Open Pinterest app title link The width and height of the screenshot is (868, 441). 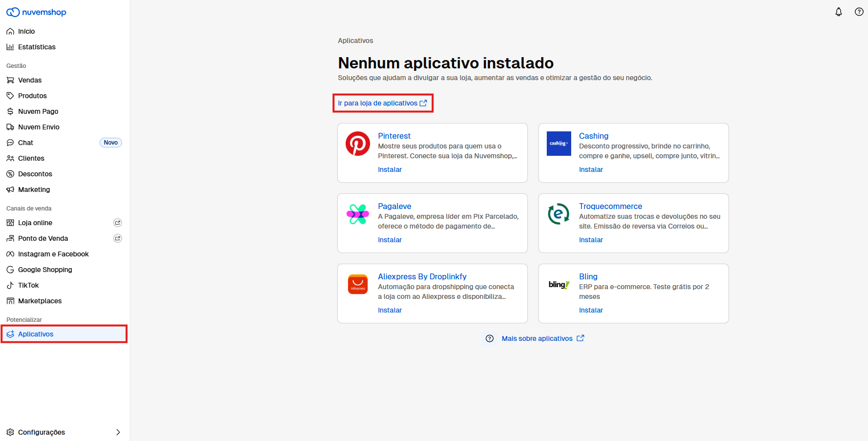(394, 136)
